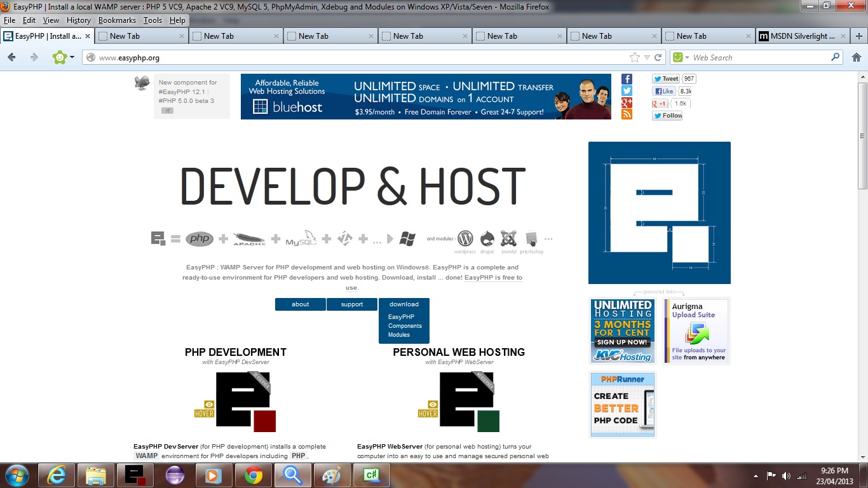
Task: Open the File menu
Action: coord(10,20)
